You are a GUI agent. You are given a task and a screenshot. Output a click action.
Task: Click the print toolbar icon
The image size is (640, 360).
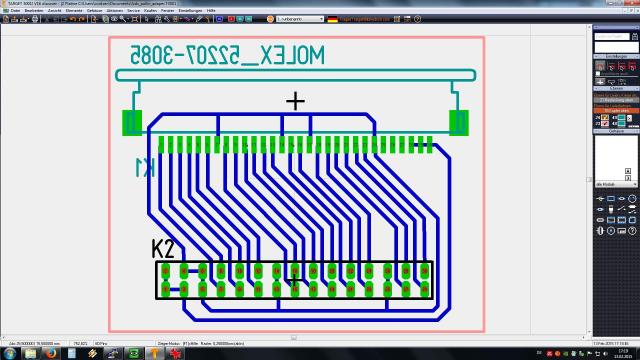click(x=35, y=19)
